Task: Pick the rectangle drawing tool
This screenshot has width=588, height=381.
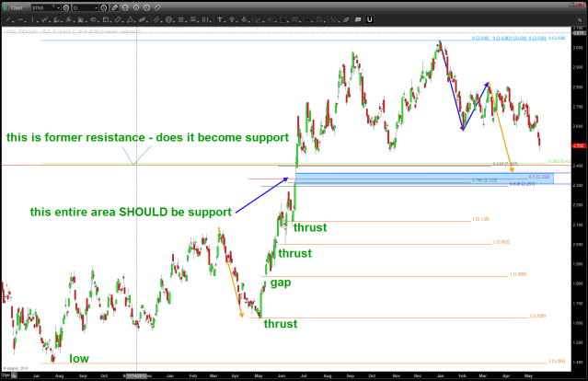Action: tap(106, 19)
